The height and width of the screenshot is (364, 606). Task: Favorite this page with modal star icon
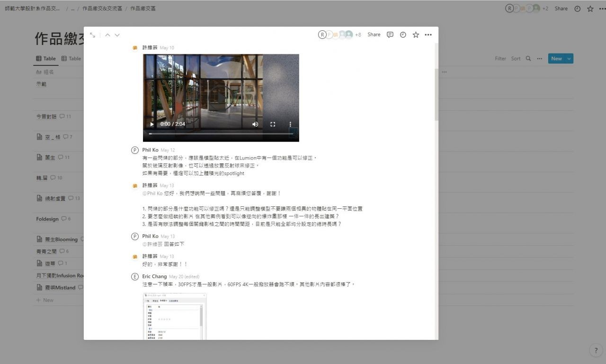(416, 35)
